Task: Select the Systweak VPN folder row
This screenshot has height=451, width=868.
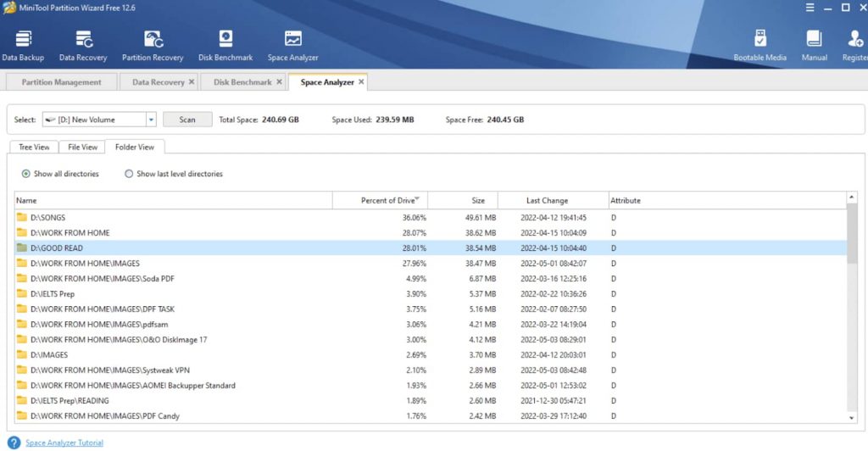Action: (431, 370)
